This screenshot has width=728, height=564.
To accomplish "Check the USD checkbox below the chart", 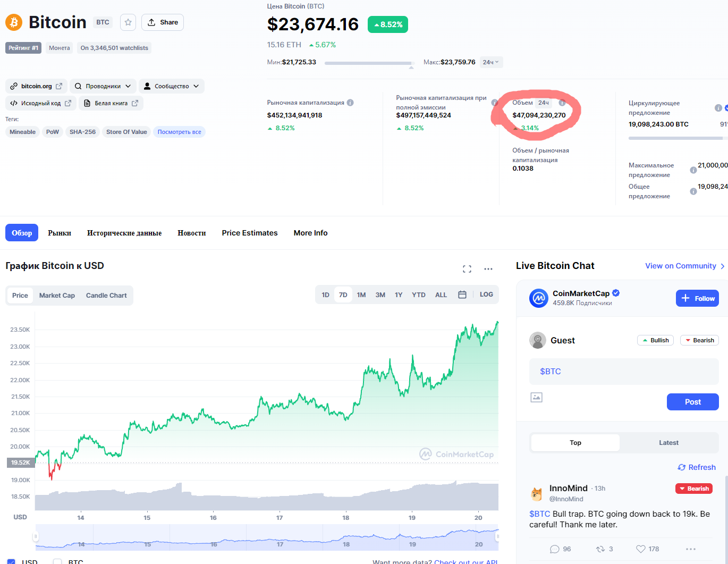I will coord(11,561).
